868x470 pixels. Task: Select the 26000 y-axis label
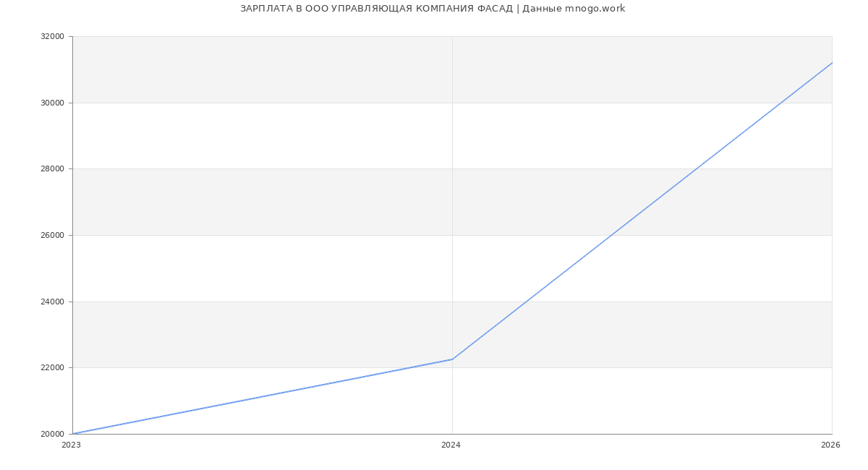tap(52, 236)
